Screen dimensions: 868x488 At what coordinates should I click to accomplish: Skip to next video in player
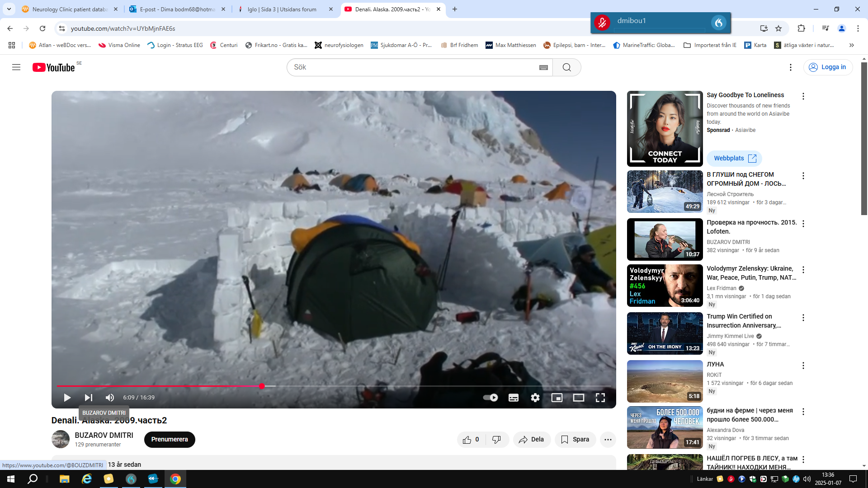[89, 398]
